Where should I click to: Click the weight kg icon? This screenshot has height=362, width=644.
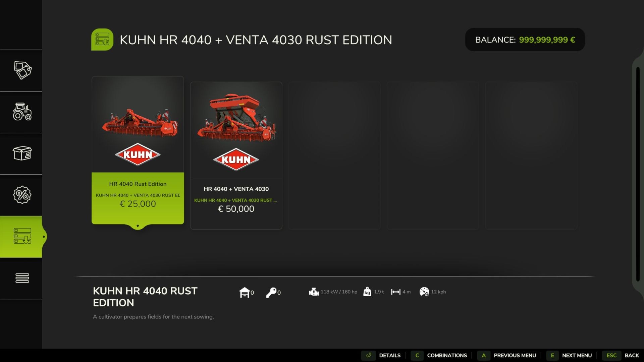(x=367, y=292)
